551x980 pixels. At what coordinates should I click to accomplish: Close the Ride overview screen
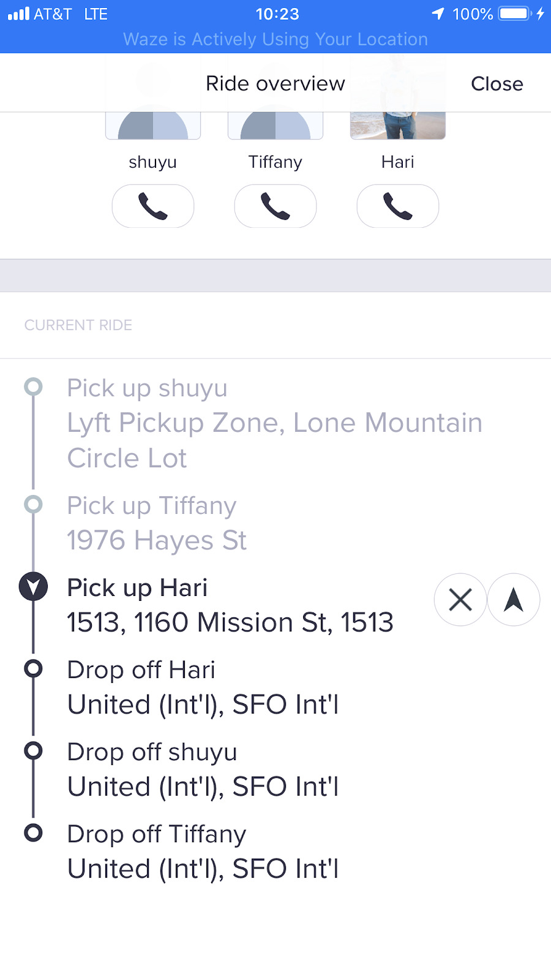497,83
